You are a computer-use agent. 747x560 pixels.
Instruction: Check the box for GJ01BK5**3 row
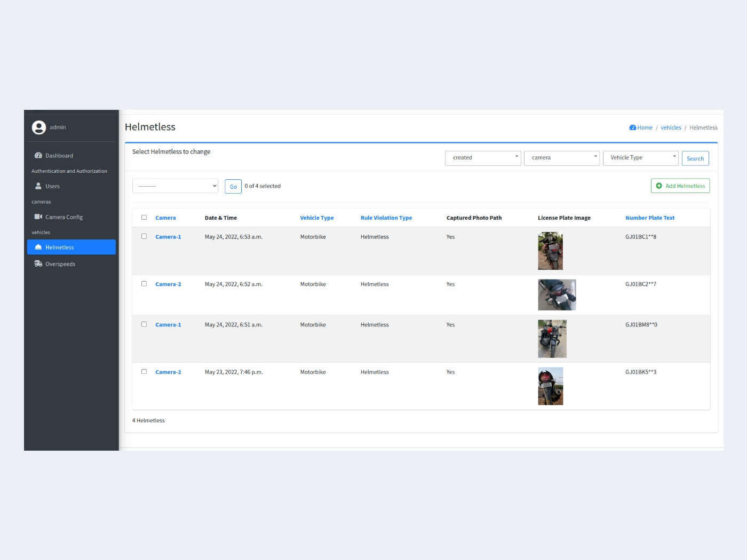144,372
